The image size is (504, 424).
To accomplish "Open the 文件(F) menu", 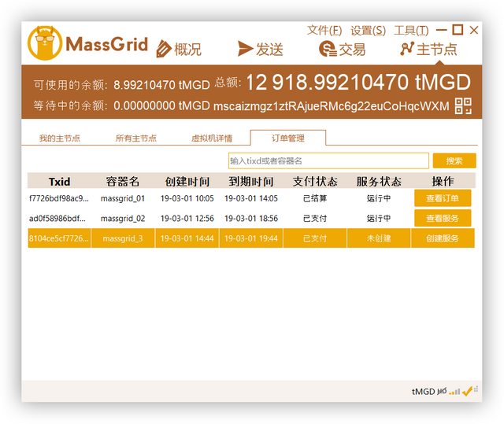I will coord(324,31).
